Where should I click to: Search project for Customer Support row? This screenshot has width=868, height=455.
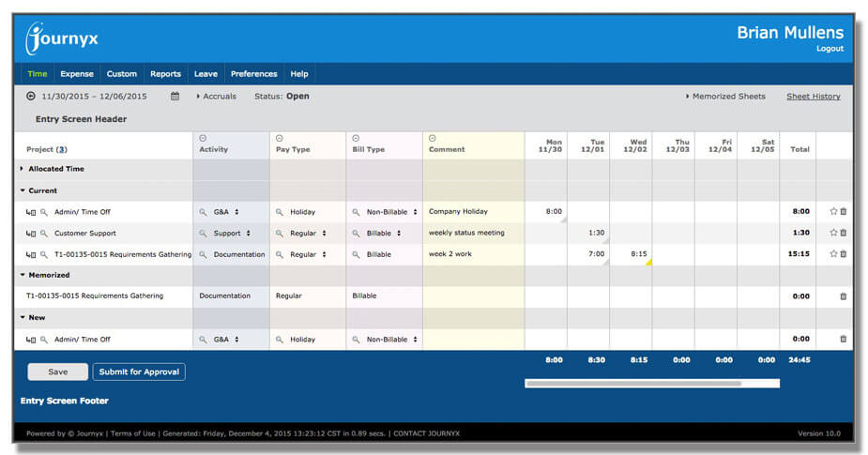(44, 234)
